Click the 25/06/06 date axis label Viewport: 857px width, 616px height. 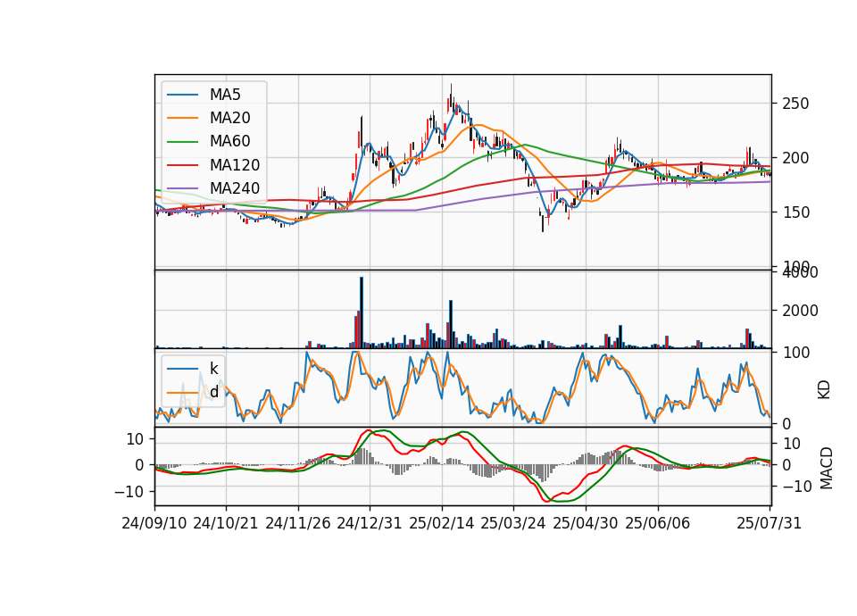pos(658,524)
